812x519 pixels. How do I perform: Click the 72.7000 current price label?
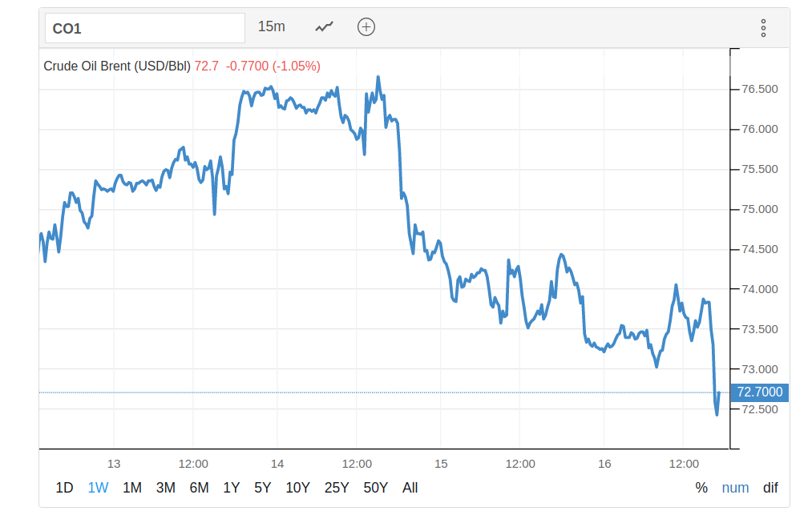coord(760,392)
